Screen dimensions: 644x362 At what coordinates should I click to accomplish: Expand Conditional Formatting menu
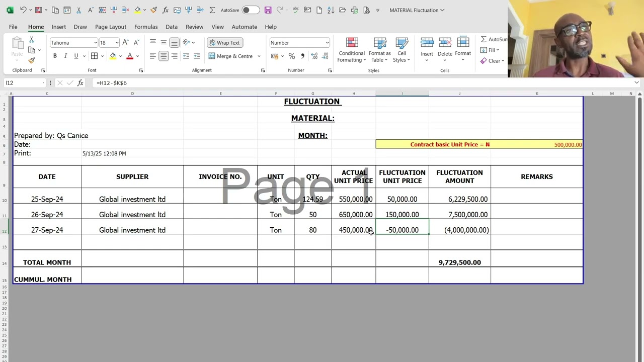coord(352,50)
